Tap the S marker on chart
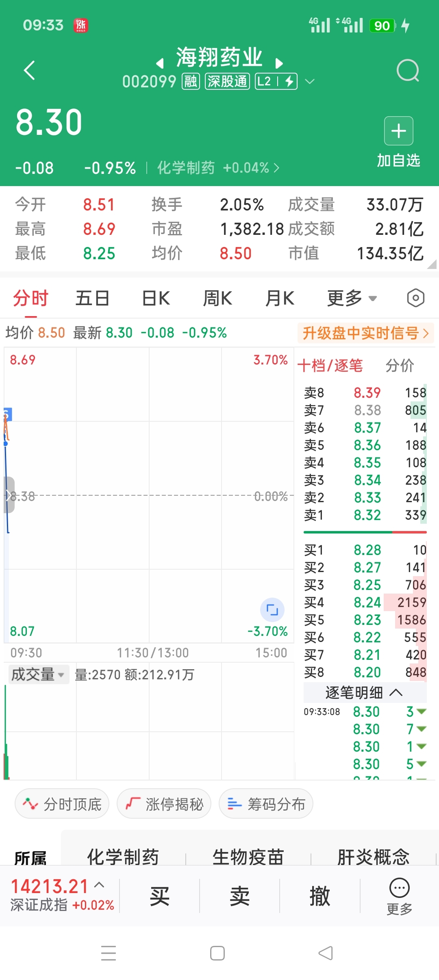Screen dimensions: 439x980 point(7,414)
